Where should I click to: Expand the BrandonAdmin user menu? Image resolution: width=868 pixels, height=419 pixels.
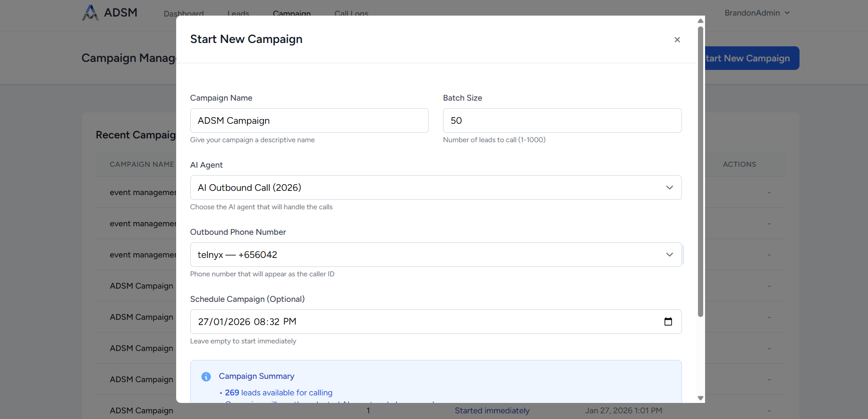(757, 13)
